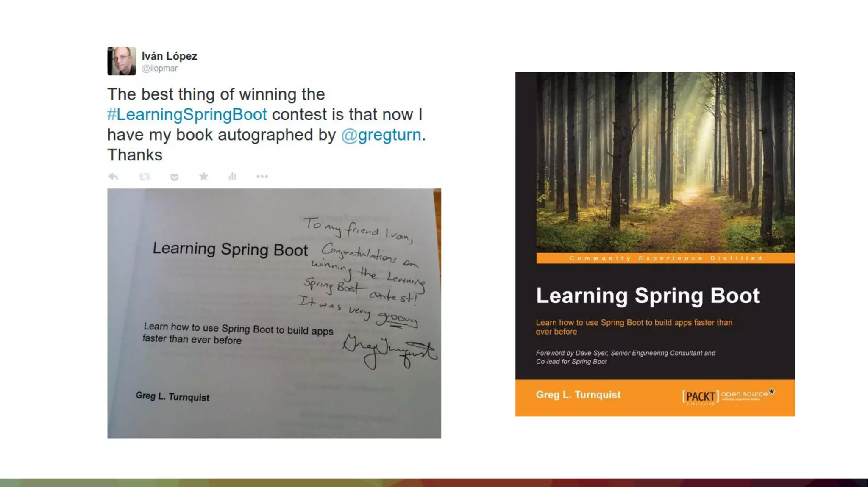Click the tweet reply arrow icon
The width and height of the screenshot is (868, 487).
[x=113, y=177]
